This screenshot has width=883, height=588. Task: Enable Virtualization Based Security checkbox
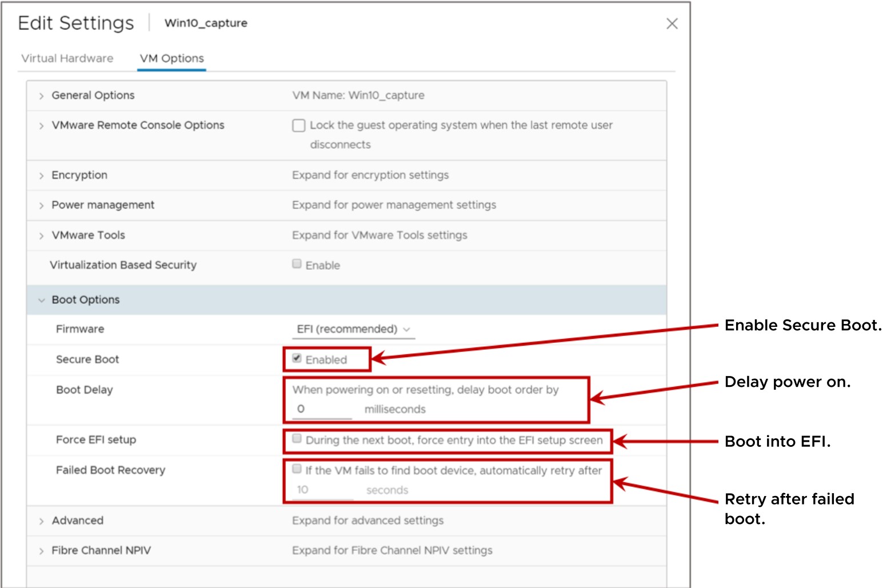(x=297, y=263)
